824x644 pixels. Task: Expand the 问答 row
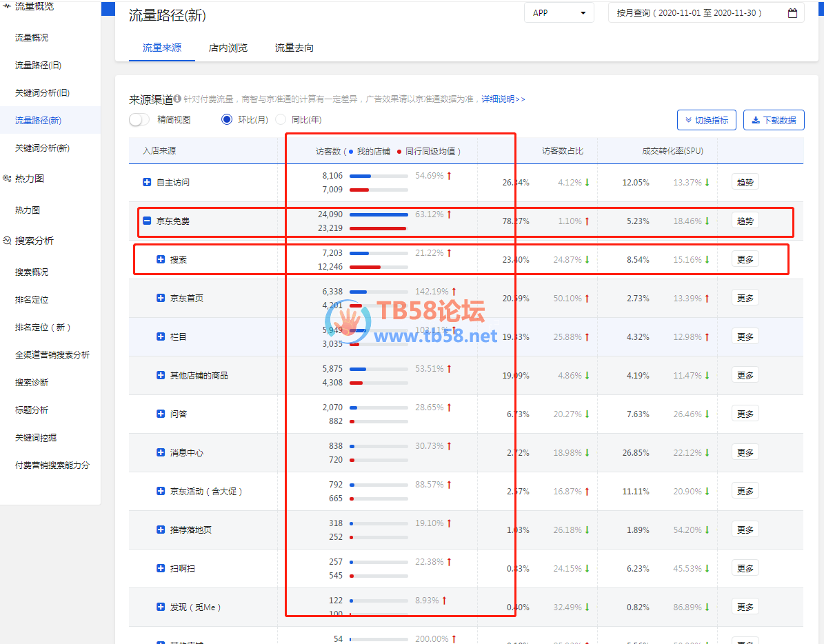click(x=161, y=414)
